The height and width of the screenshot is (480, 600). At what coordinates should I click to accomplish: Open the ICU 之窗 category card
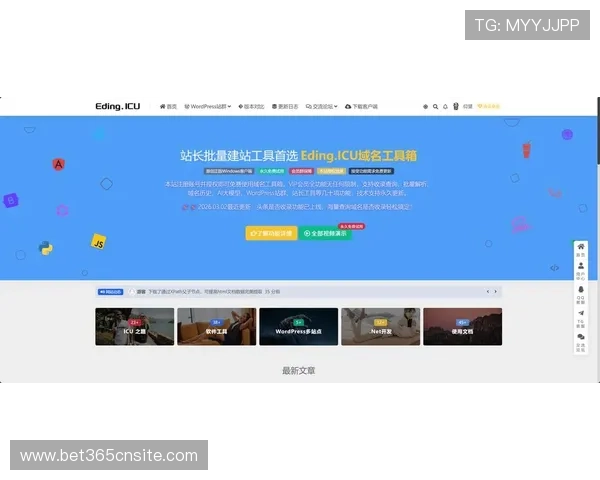[x=135, y=327]
